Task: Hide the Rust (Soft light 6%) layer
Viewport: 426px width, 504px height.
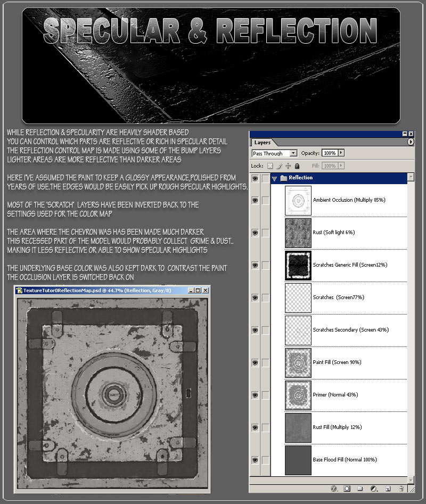Action: (255, 233)
